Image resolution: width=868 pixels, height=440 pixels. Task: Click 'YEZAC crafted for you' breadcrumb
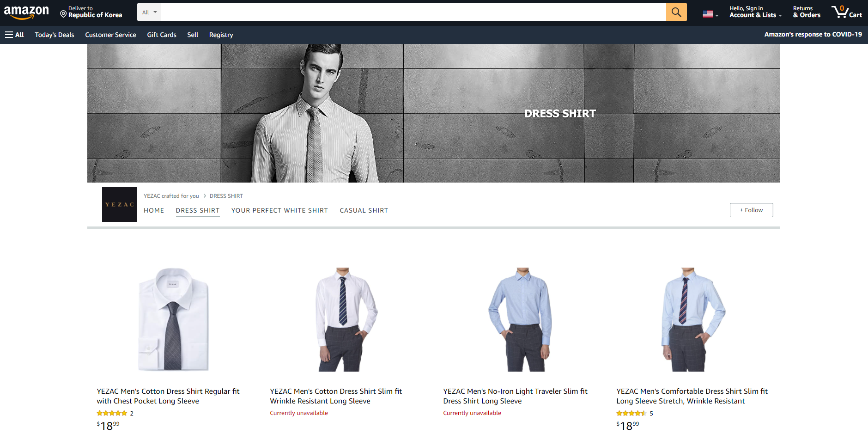(171, 196)
